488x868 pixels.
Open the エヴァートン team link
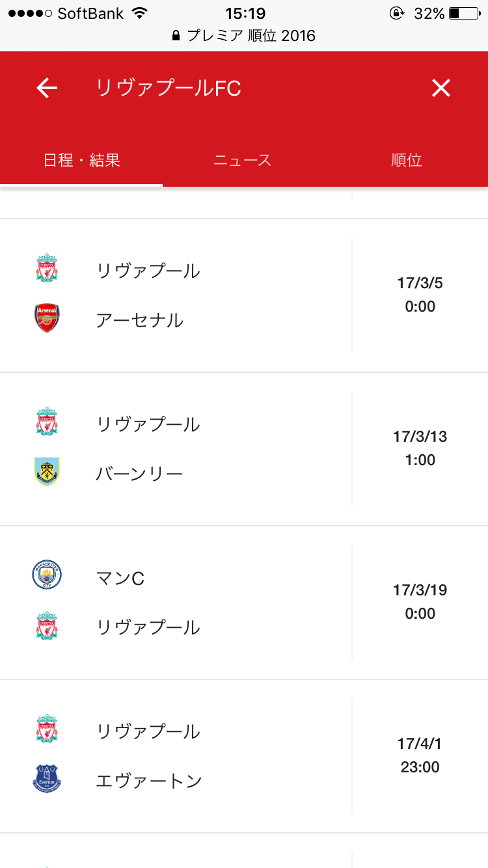(x=149, y=781)
